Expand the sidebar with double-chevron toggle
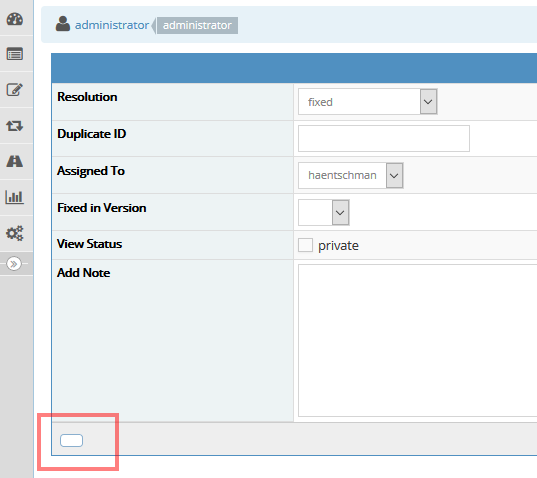Image resolution: width=537 pixels, height=478 pixels. tap(14, 264)
